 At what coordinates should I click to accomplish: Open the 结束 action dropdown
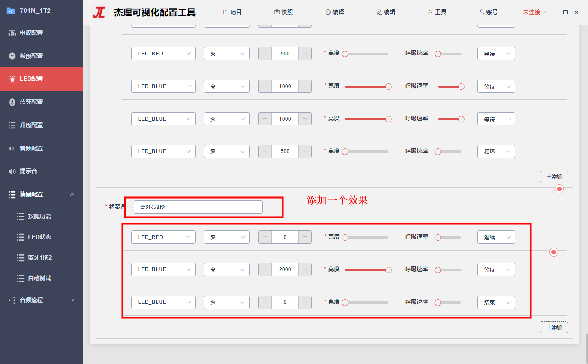496,302
